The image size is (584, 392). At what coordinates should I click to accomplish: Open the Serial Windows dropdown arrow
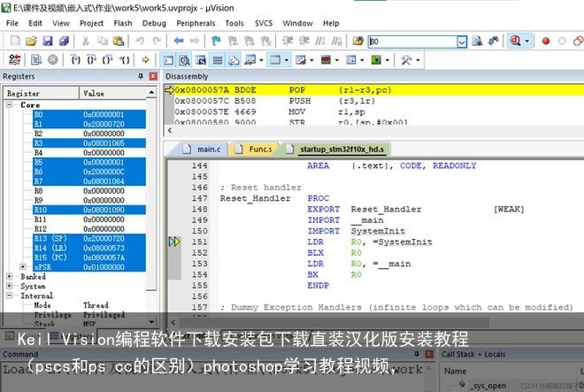(x=311, y=60)
